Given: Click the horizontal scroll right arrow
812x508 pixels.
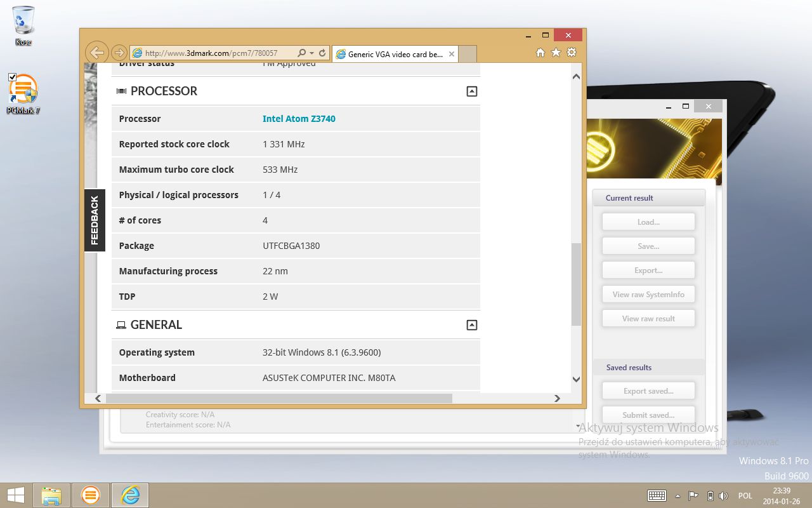Looking at the screenshot, I should click(x=557, y=398).
